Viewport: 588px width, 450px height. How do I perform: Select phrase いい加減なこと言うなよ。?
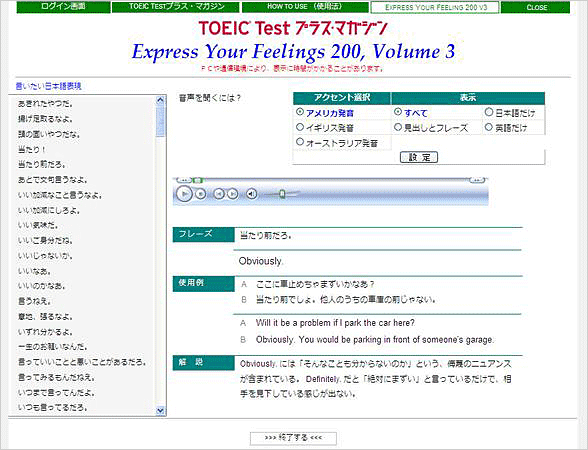60,195
